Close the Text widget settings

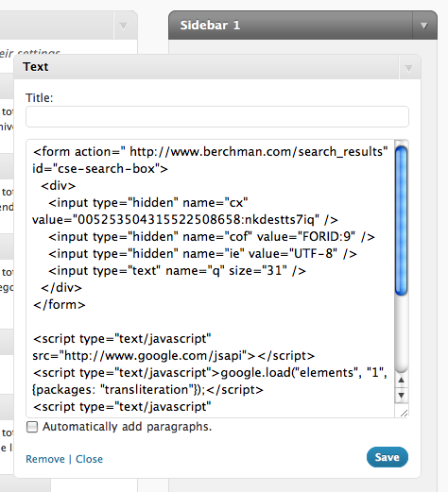tap(89, 459)
